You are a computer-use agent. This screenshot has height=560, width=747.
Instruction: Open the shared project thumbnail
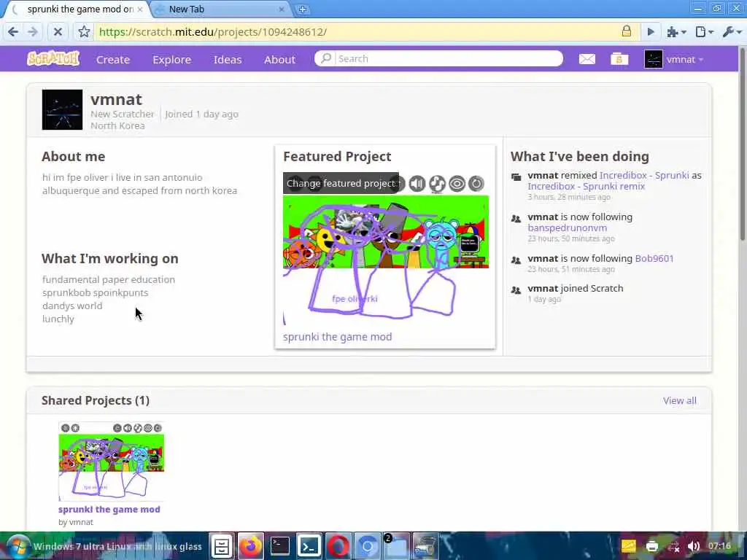pyautogui.click(x=112, y=462)
